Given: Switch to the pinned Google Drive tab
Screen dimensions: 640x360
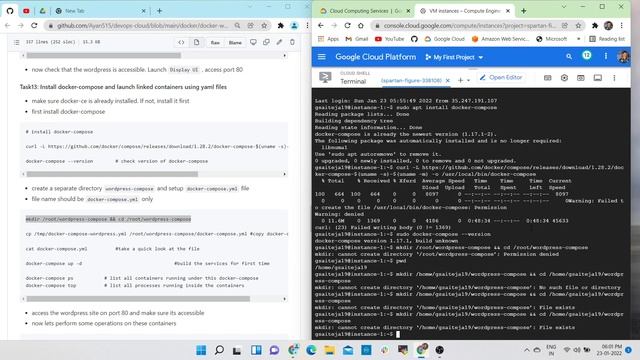Looking at the screenshot, I should tap(42, 11).
